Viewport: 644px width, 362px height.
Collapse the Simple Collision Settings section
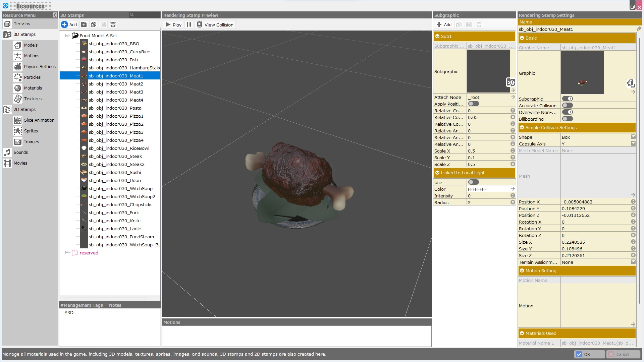[522, 128]
